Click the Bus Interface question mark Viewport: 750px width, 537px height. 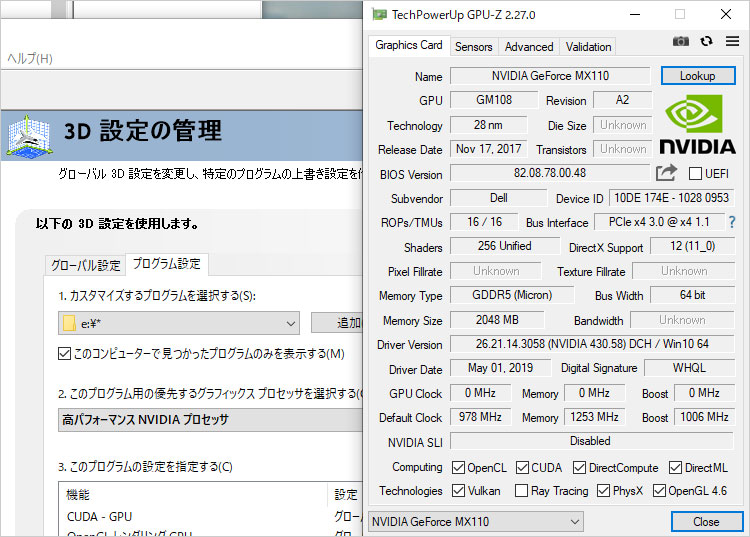click(x=732, y=222)
